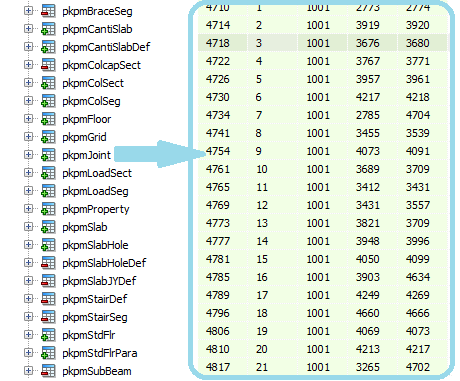Click cell 4634 in row 16
Image resolution: width=460 pixels, height=381 pixels.
418,277
